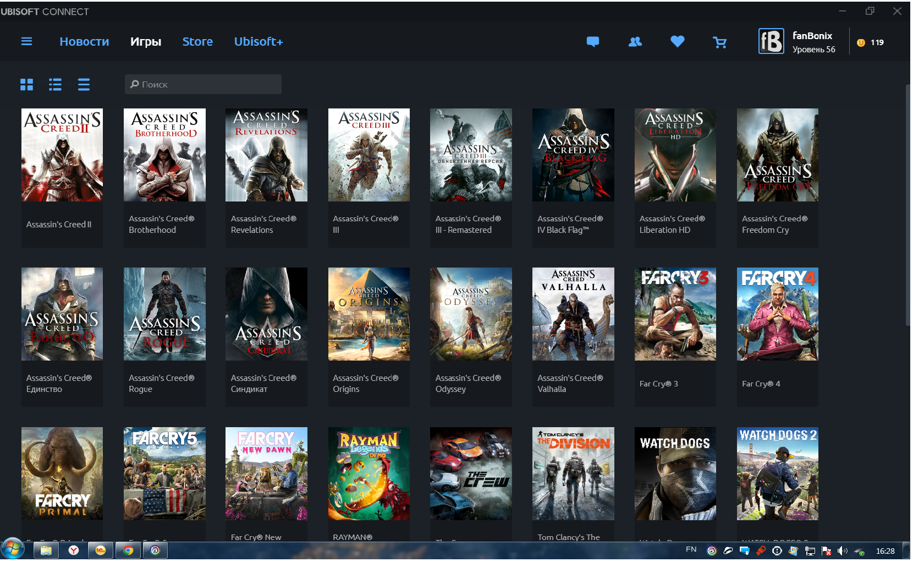Open the wishlist heart icon

coord(678,41)
